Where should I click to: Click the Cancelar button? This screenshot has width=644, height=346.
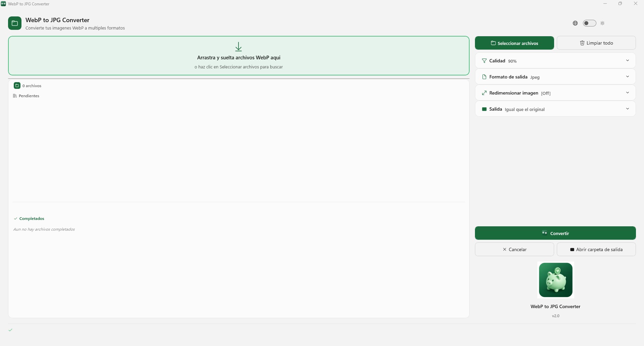click(x=514, y=249)
